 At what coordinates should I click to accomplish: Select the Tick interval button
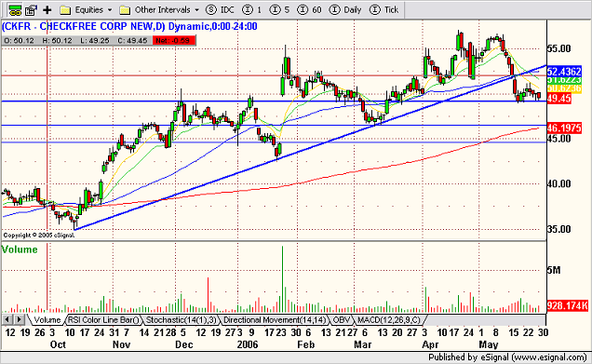pos(384,10)
